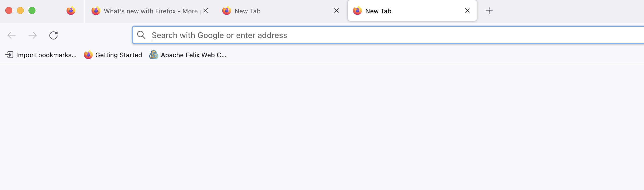644x190 pixels.
Task: Open Import bookmarks… link
Action: click(46, 55)
